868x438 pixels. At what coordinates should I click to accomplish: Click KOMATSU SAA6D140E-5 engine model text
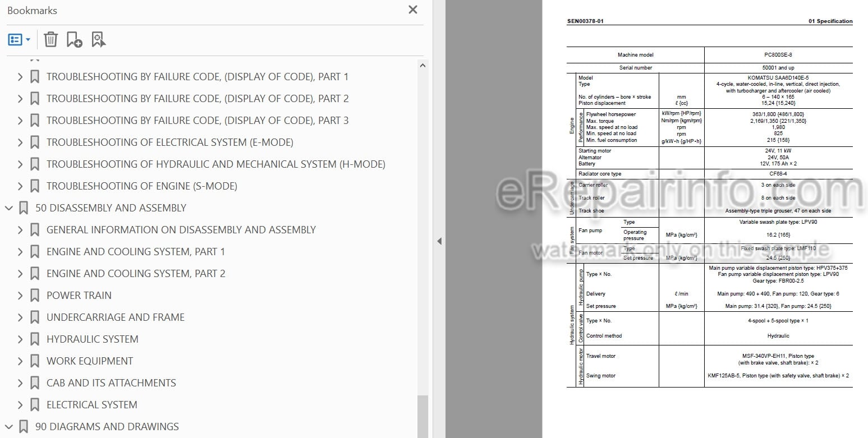click(x=778, y=78)
